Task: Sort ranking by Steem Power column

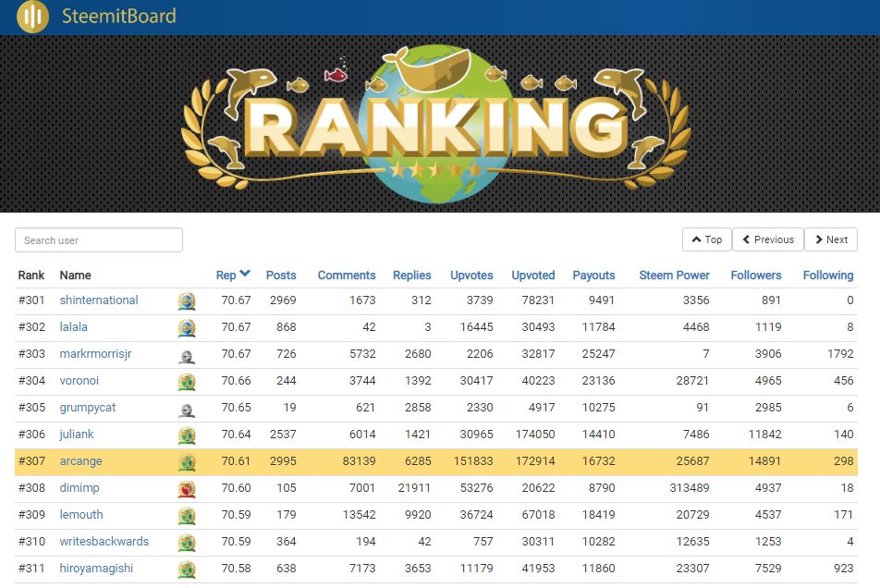Action: 674,276
